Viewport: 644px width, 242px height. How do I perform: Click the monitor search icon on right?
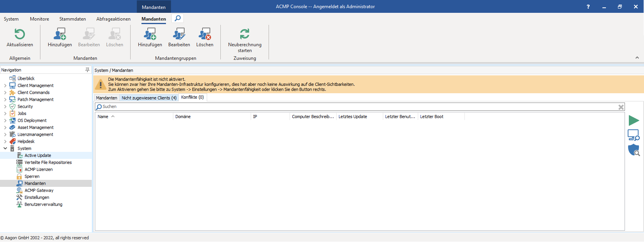[x=634, y=135]
